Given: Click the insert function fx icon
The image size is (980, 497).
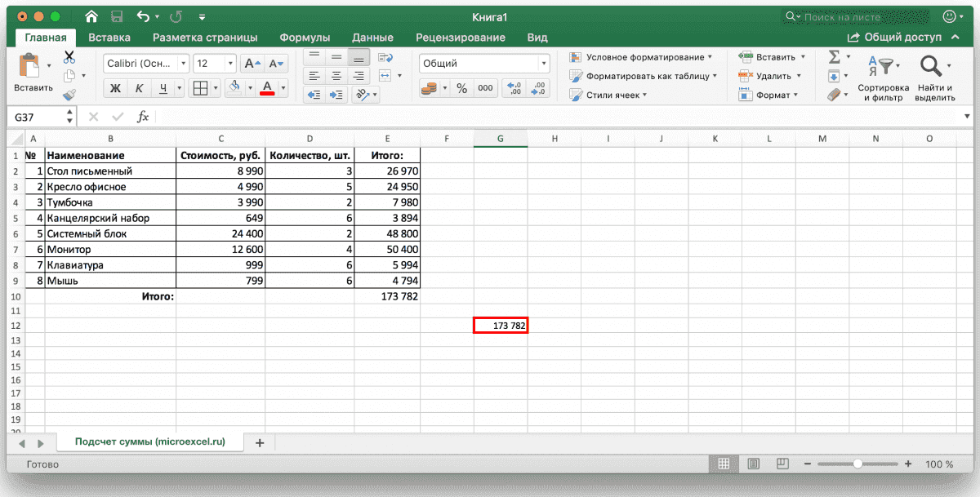Looking at the screenshot, I should point(142,117).
